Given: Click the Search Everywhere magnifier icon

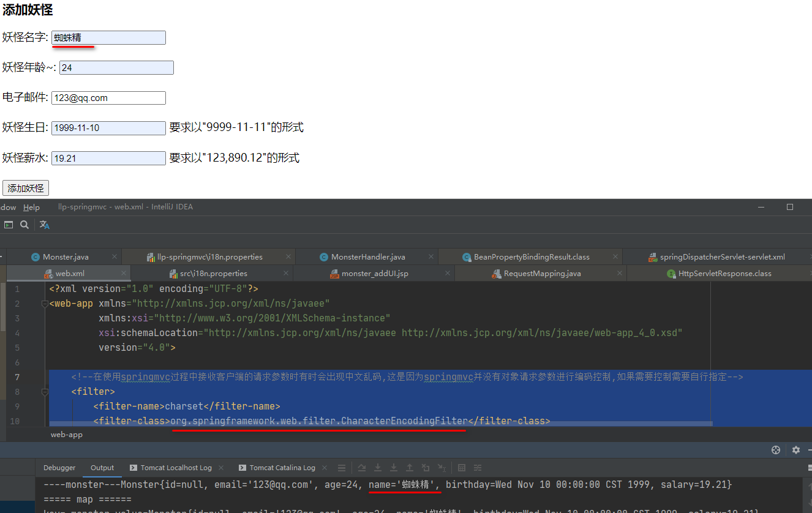Looking at the screenshot, I should click(24, 225).
